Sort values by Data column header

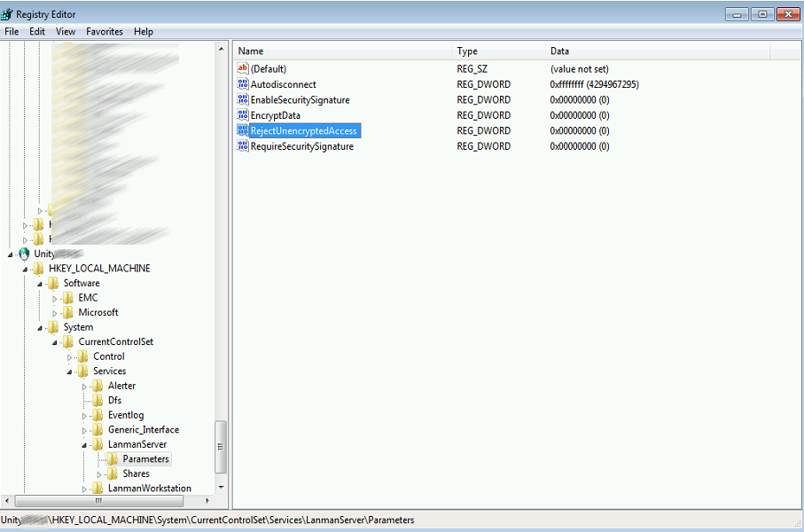(658, 51)
